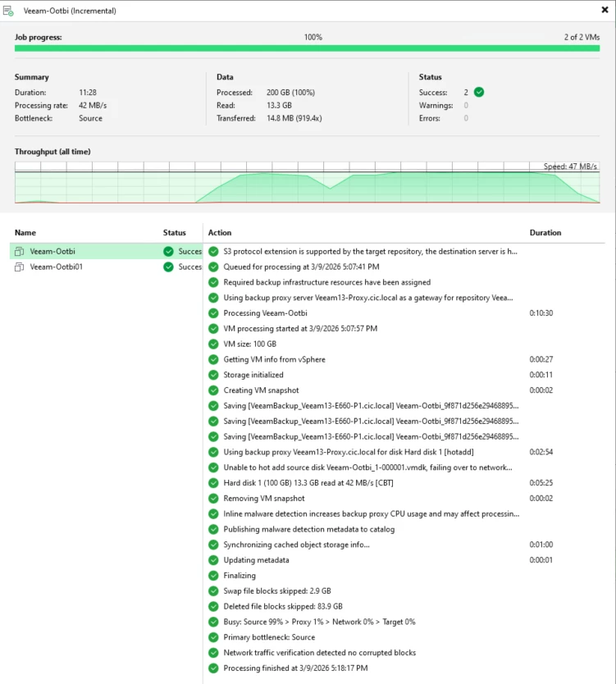Click checkmark beside Finalizing

click(213, 576)
